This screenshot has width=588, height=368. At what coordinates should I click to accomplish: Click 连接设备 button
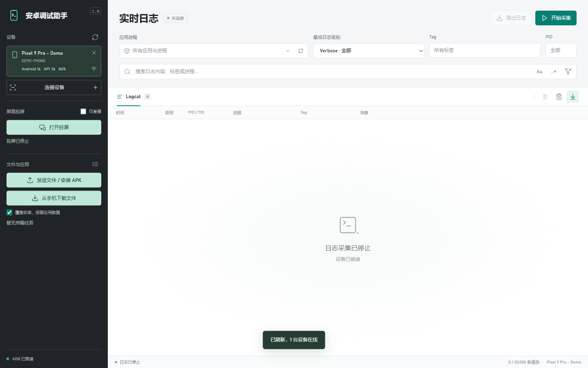[54, 88]
